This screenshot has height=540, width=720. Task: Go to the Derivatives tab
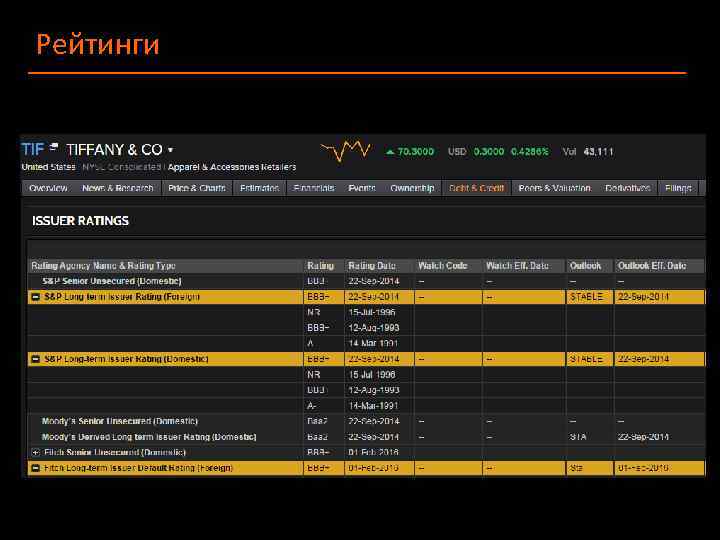pos(627,188)
